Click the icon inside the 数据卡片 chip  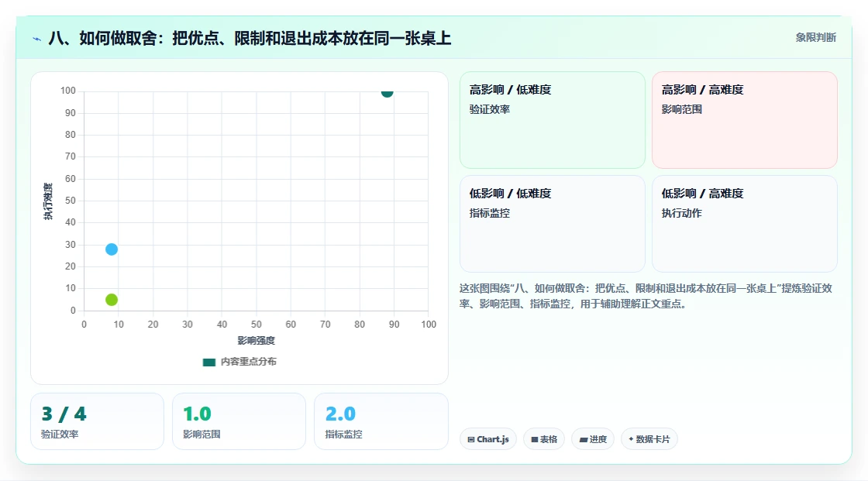click(631, 439)
